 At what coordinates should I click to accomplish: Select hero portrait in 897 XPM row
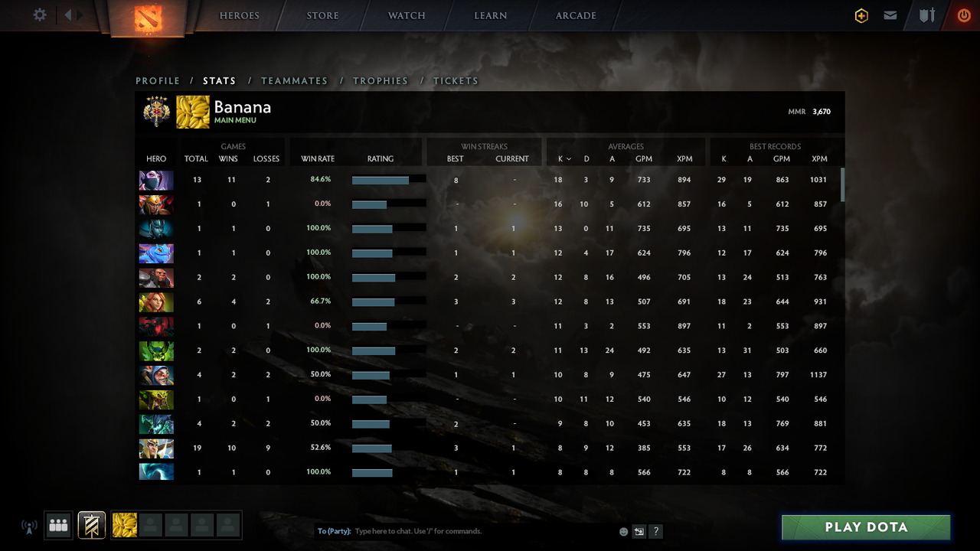tap(156, 327)
